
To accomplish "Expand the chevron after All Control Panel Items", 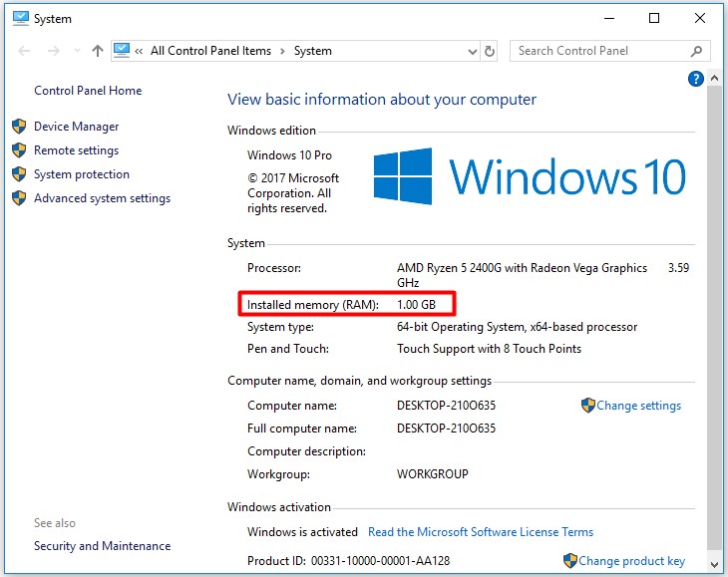I will 282,51.
